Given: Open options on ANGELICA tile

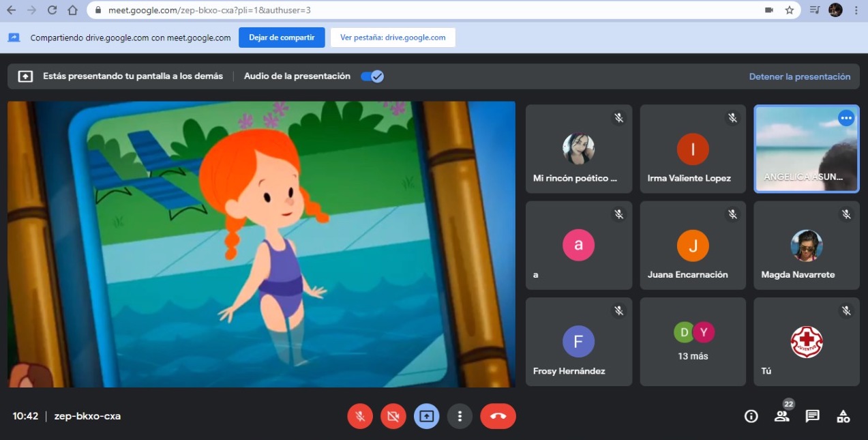Looking at the screenshot, I should (846, 118).
